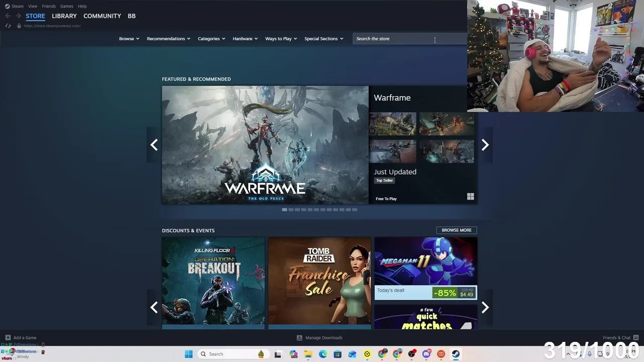Screen dimensions: 644x362
Task: Switch to the COMMUNITY tab
Action: click(102, 16)
